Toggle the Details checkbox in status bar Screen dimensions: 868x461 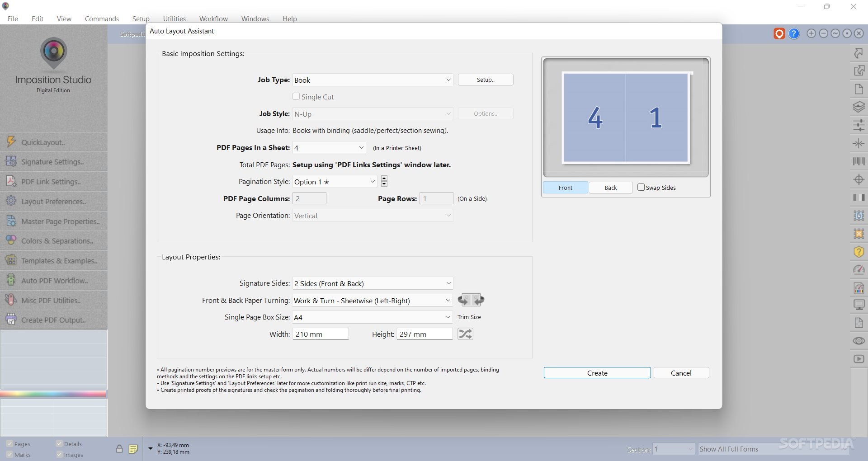point(59,444)
